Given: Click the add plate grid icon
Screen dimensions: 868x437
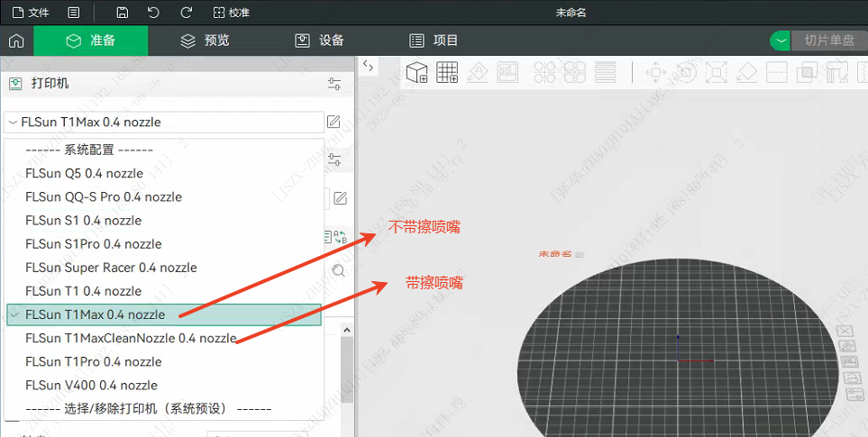Looking at the screenshot, I should [447, 73].
